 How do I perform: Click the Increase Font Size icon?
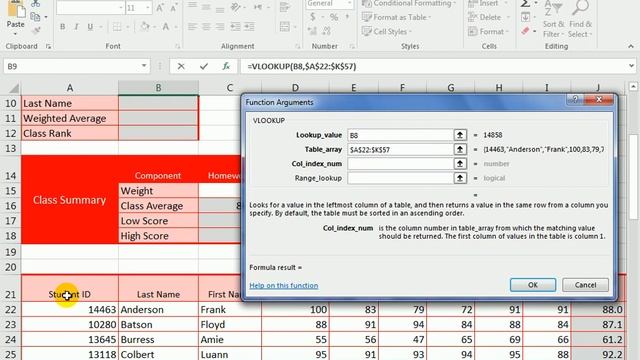[160, 8]
